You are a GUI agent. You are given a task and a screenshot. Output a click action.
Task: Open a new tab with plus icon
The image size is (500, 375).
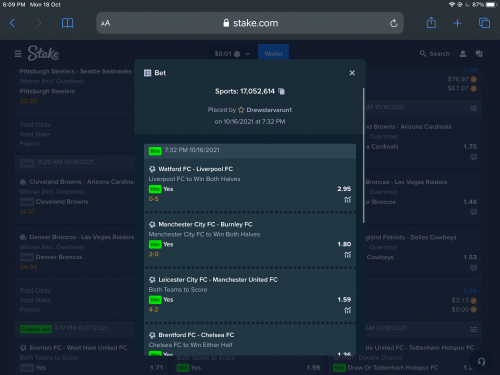coord(458,23)
